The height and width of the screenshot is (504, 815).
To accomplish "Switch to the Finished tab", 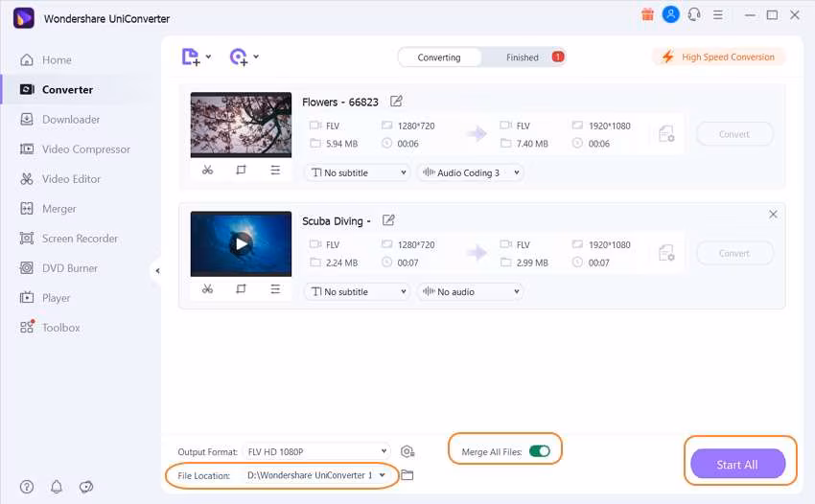I will pos(523,57).
